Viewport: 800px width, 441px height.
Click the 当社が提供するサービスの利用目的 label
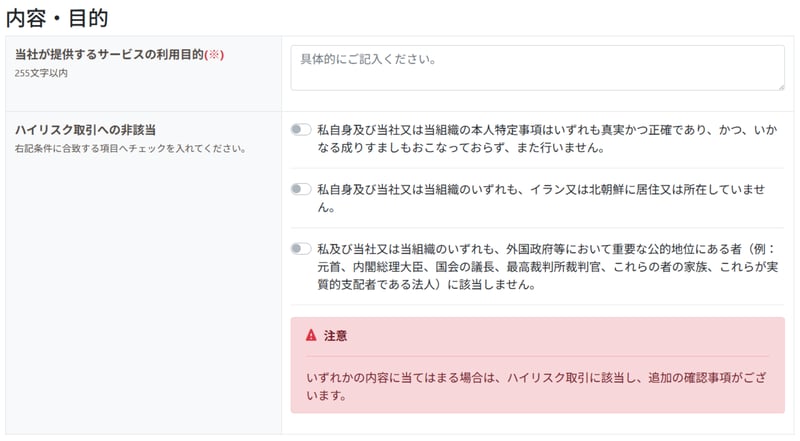(x=108, y=55)
